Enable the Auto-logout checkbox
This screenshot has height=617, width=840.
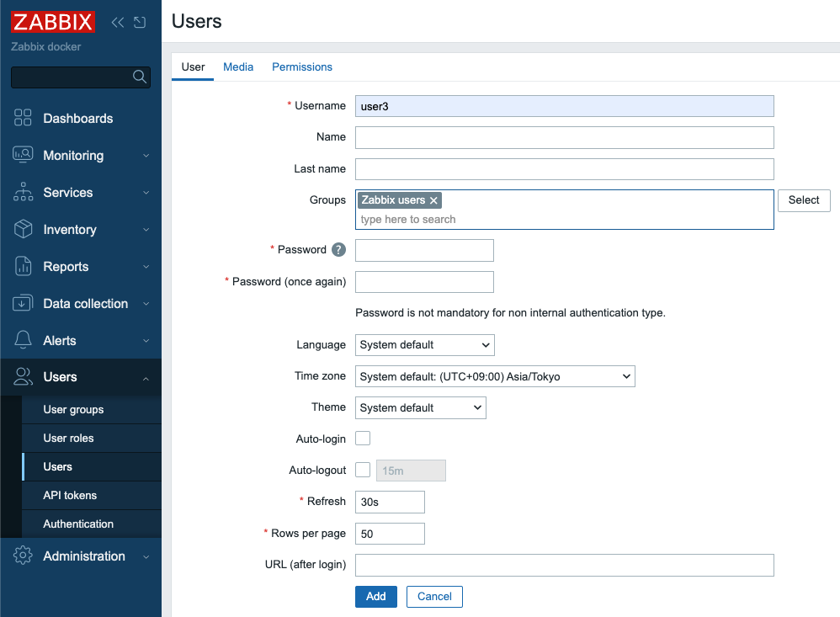pos(363,470)
